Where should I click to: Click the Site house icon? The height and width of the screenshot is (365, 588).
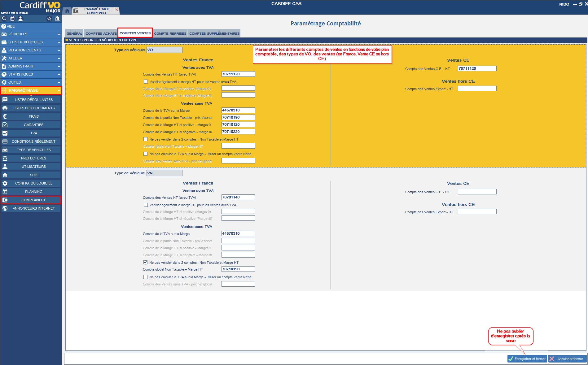pos(5,175)
